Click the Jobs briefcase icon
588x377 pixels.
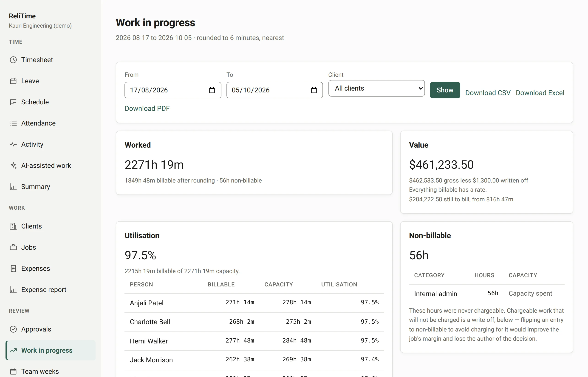(x=13, y=247)
